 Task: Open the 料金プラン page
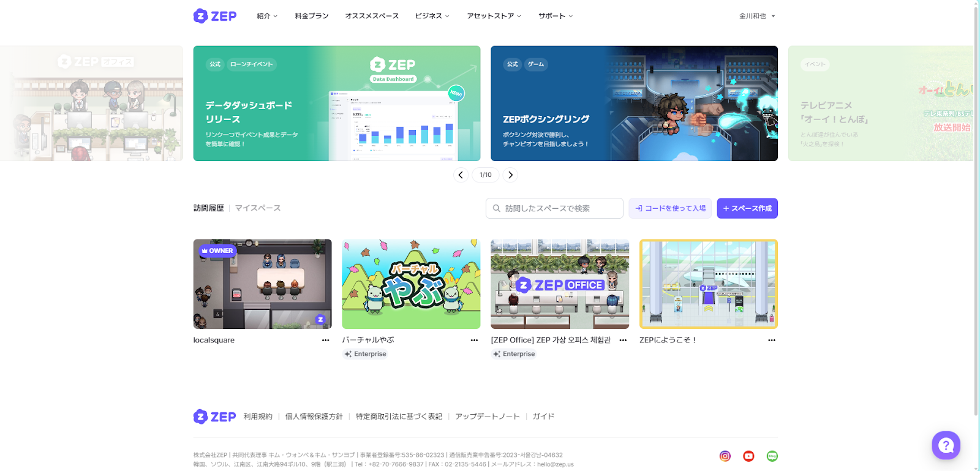(x=312, y=16)
